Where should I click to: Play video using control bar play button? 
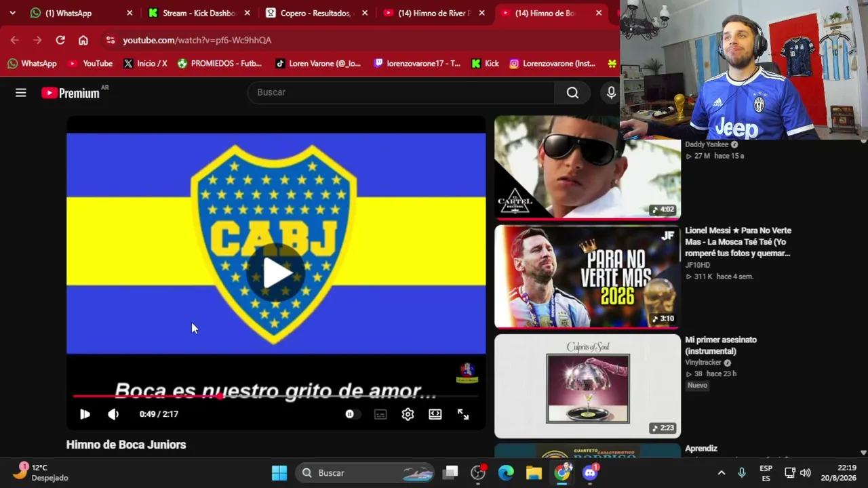(85, 414)
